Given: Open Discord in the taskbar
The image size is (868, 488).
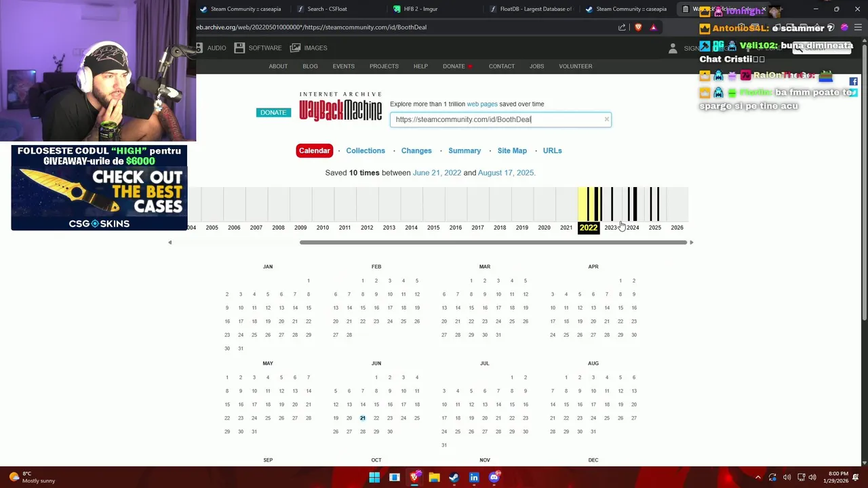Looking at the screenshot, I should coord(494,477).
